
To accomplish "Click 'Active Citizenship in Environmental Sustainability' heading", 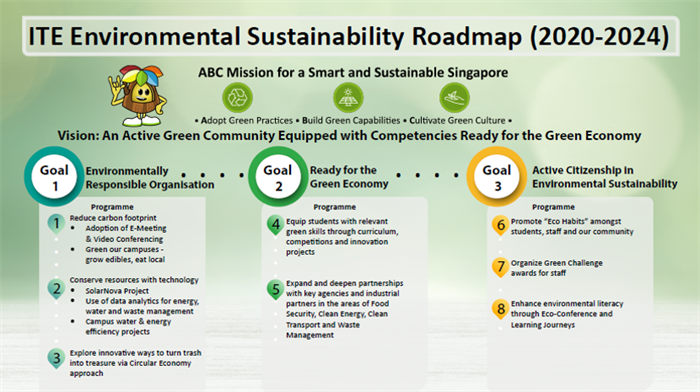I will pyautogui.click(x=604, y=177).
